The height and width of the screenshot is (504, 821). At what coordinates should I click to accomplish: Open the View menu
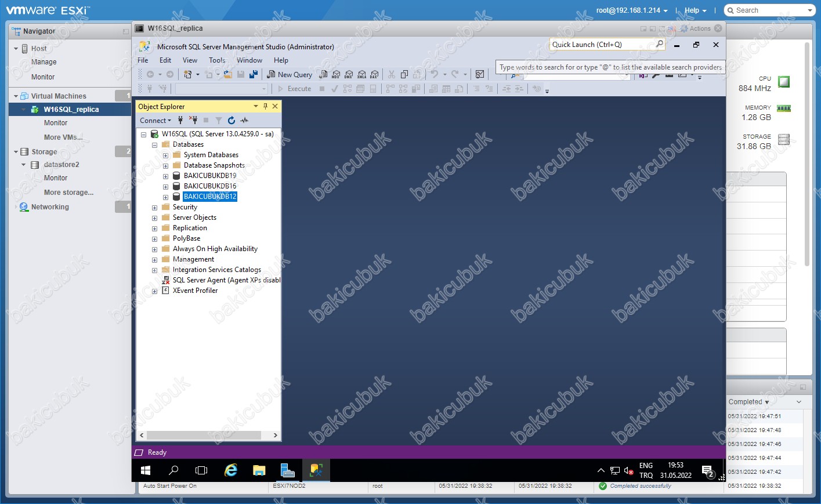click(190, 60)
